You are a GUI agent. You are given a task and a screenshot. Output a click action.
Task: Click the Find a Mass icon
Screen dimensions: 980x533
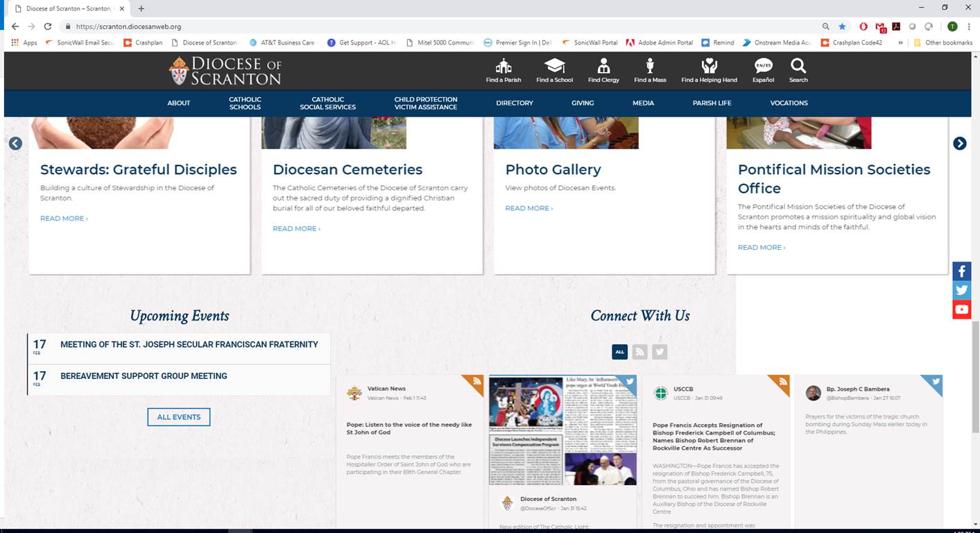point(650,67)
